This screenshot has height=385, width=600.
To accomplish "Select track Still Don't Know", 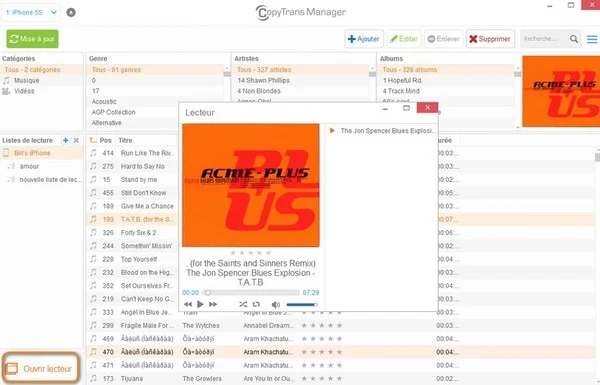I will 143,193.
